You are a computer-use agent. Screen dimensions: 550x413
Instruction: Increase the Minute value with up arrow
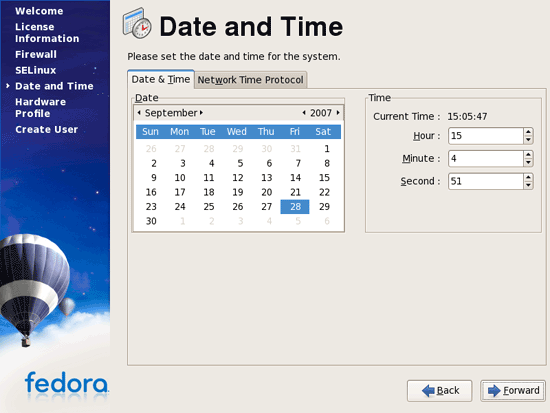(528, 155)
